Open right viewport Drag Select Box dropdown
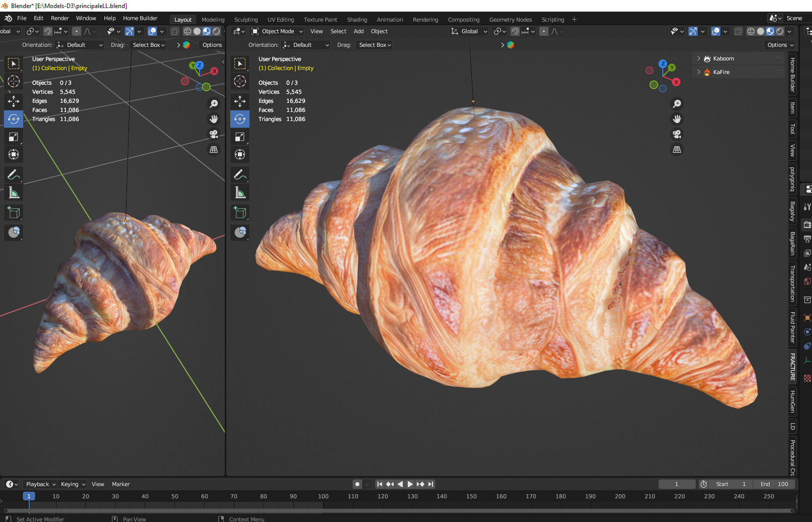The image size is (812, 522). click(x=374, y=45)
